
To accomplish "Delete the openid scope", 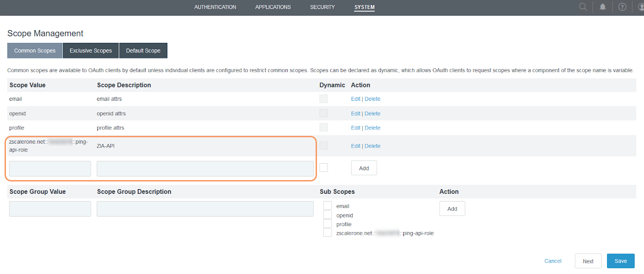I will pos(372,114).
